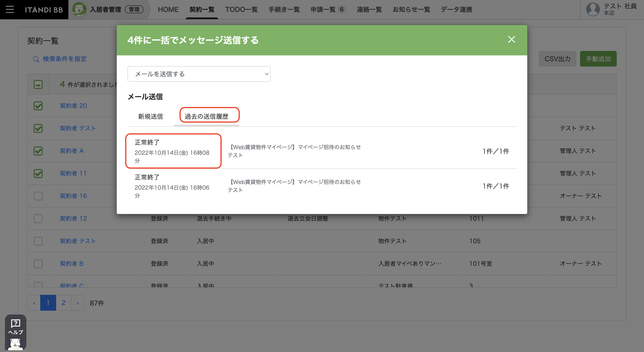Click the 1件／1件 count of the 16時08分 entry
The image size is (644, 352).
(496, 151)
